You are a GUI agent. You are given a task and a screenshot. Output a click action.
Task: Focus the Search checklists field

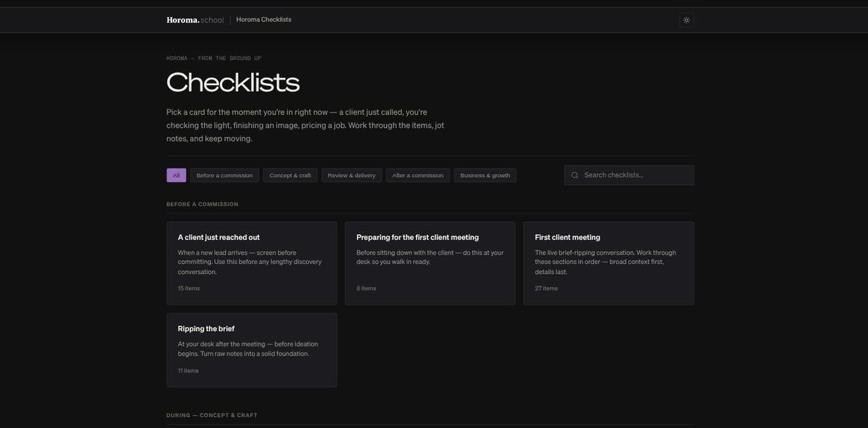point(629,175)
